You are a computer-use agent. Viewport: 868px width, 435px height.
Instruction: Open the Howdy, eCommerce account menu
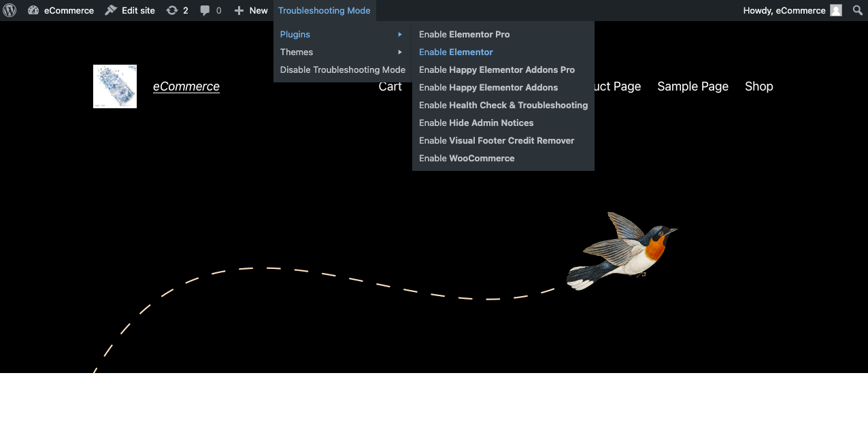792,10
